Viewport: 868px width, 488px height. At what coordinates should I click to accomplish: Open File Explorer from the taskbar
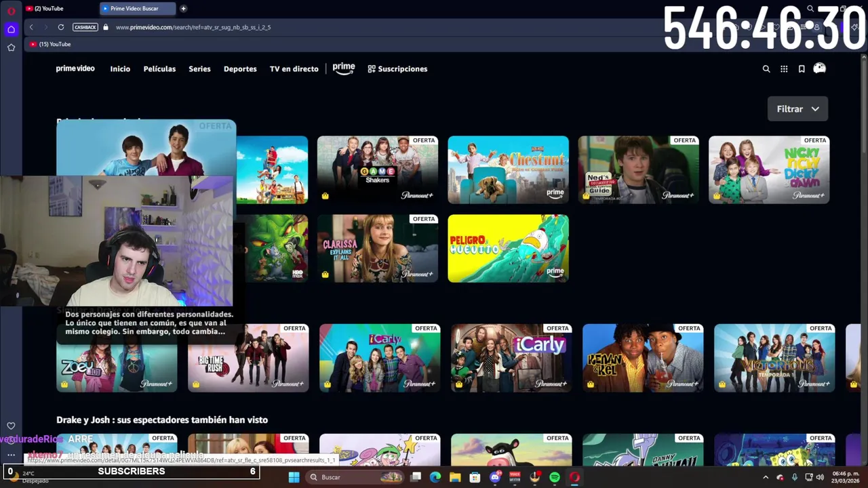(455, 477)
